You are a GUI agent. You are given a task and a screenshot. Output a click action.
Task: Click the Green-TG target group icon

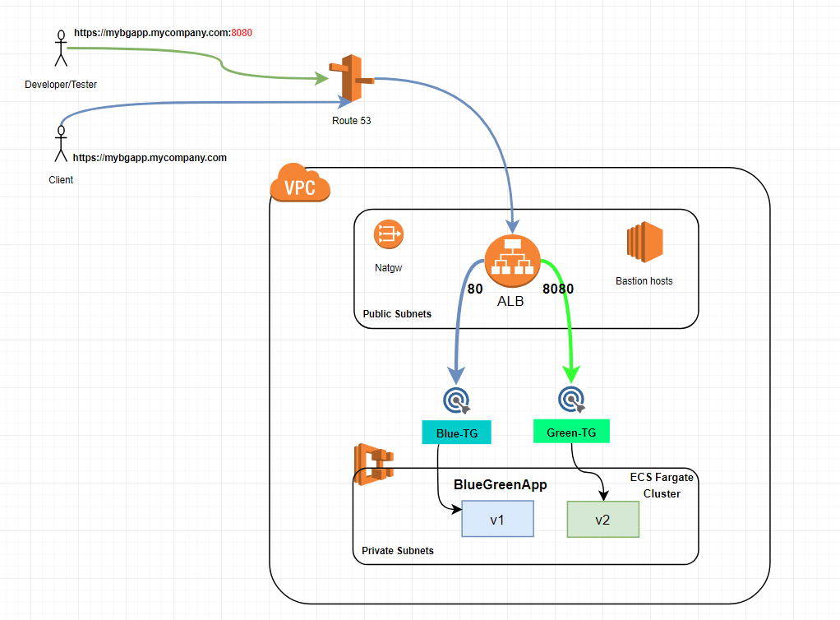[x=571, y=400]
